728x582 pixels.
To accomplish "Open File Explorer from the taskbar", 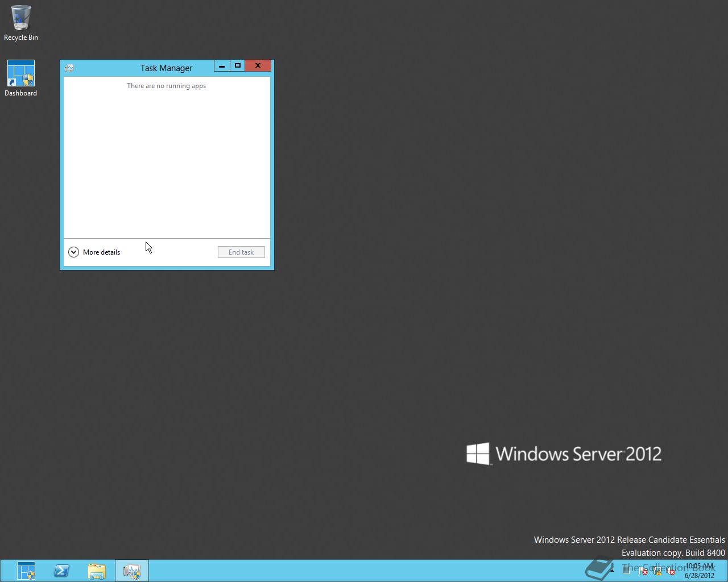I will point(97,571).
